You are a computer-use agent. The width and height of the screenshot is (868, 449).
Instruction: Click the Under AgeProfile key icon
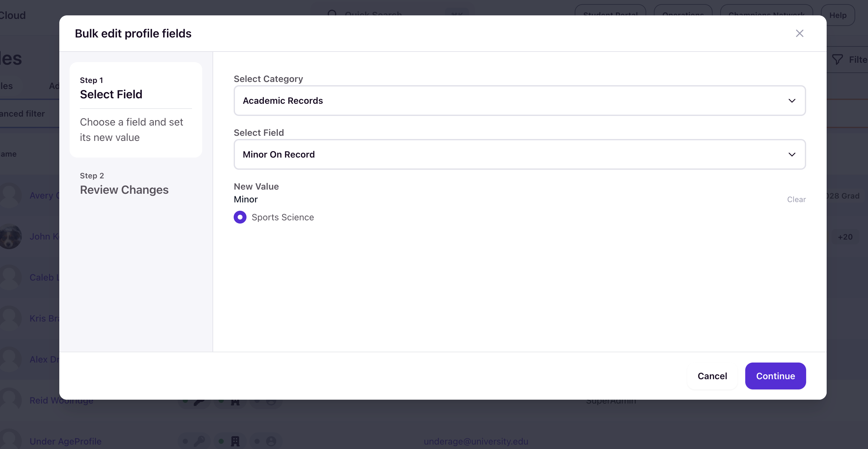pos(199,441)
